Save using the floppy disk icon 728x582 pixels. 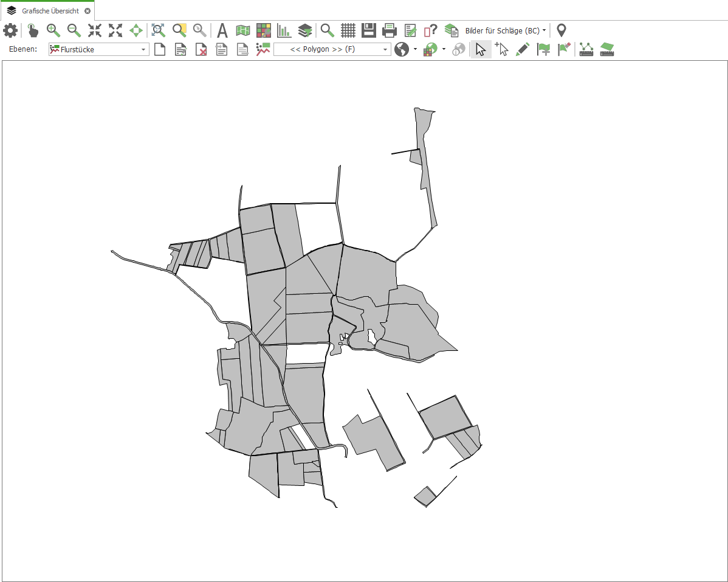[x=369, y=30]
